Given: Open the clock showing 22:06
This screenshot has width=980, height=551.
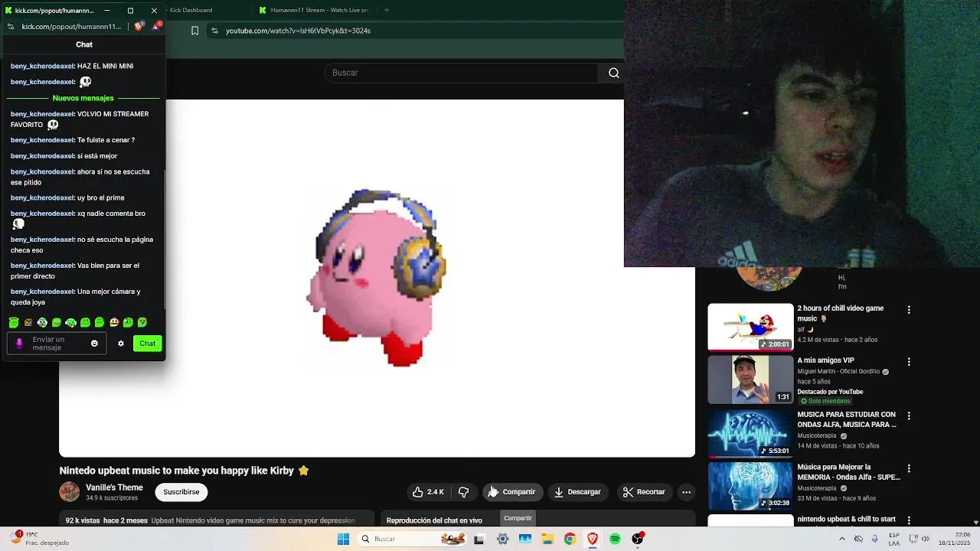Looking at the screenshot, I should [x=955, y=539].
